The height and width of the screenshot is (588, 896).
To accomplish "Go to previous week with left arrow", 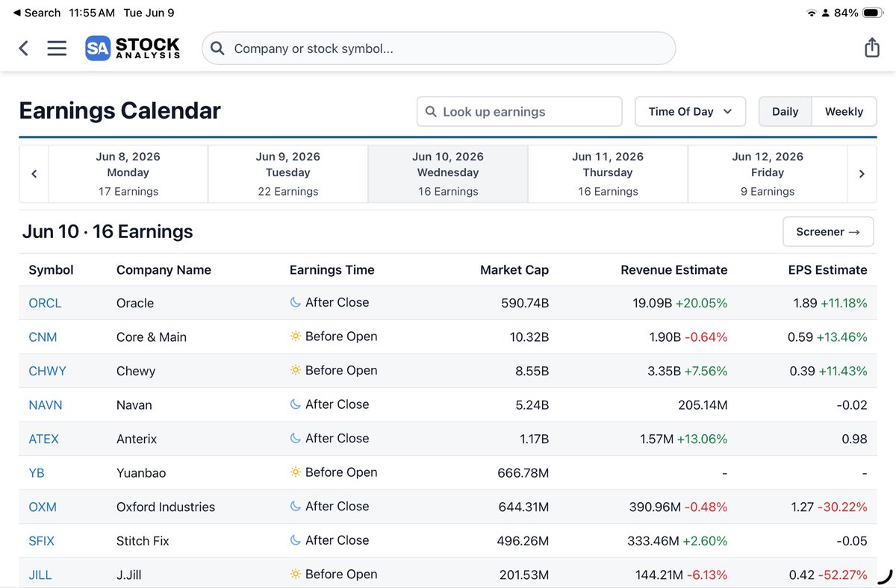I will point(34,174).
